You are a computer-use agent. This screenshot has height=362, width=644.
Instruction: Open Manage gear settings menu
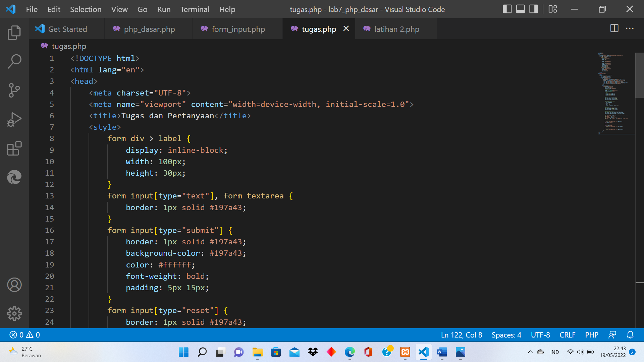(x=14, y=314)
